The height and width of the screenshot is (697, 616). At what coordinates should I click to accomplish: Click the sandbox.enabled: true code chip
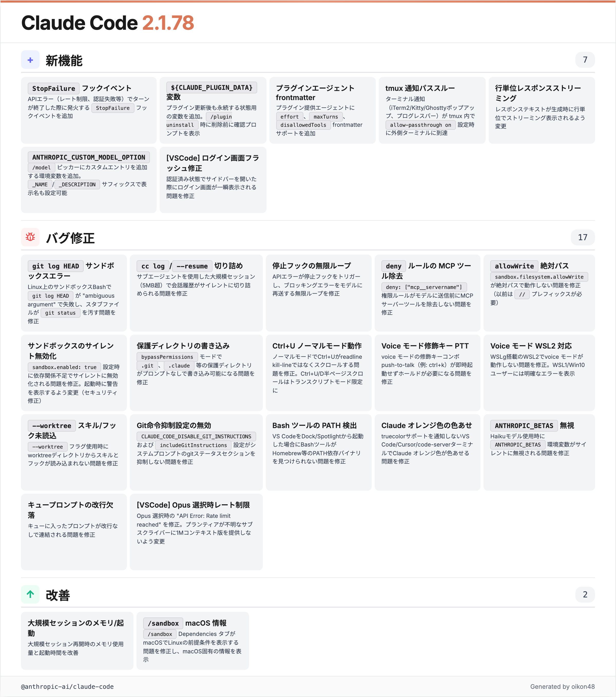coord(64,367)
